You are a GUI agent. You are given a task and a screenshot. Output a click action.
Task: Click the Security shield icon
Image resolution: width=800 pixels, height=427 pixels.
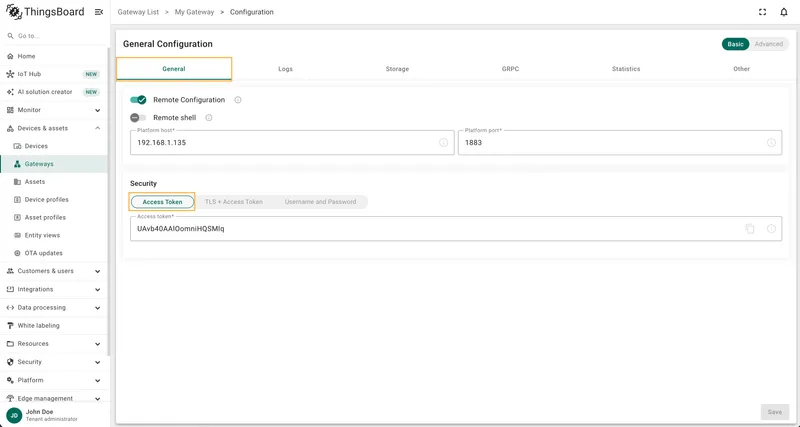[10, 362]
